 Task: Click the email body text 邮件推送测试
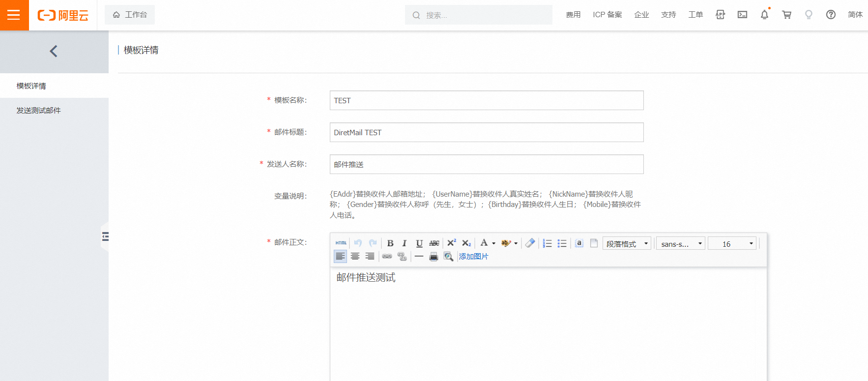366,277
